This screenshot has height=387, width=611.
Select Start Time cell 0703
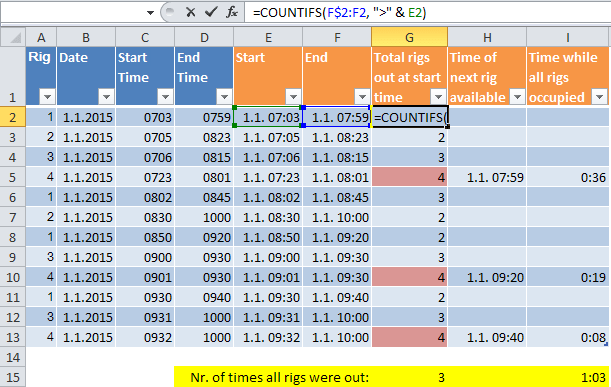145,117
